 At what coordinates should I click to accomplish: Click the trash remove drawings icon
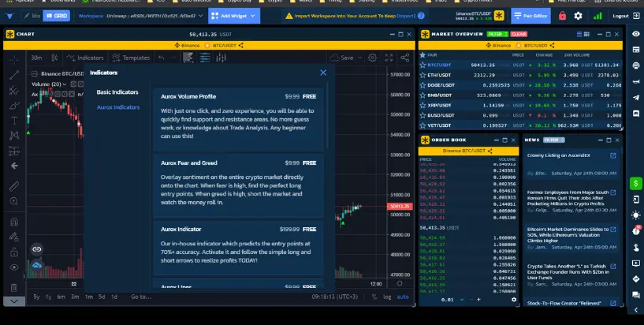pyautogui.click(x=14, y=288)
